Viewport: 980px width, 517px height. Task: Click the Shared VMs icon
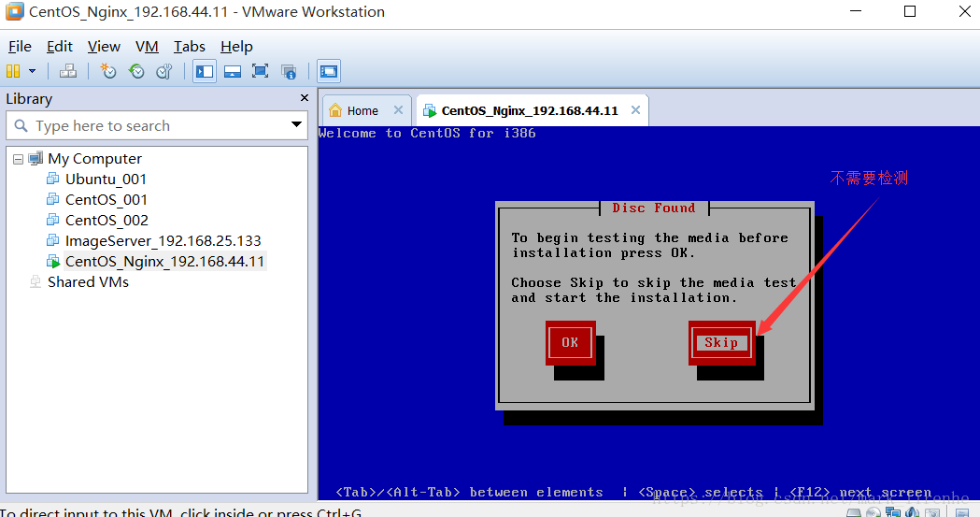click(x=36, y=282)
